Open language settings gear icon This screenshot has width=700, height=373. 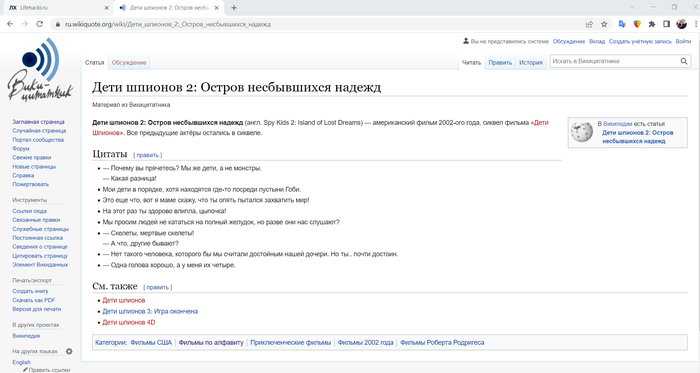point(69,352)
